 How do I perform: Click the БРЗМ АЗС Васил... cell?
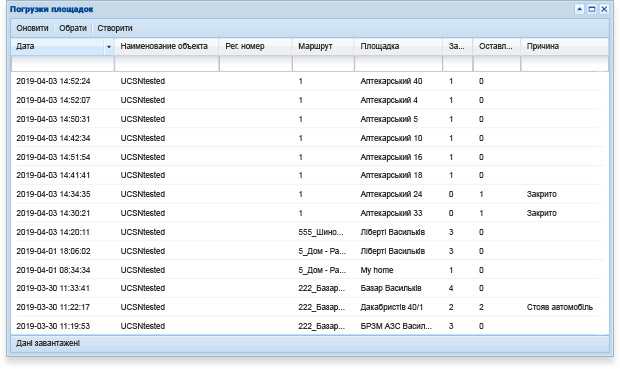[x=396, y=326]
